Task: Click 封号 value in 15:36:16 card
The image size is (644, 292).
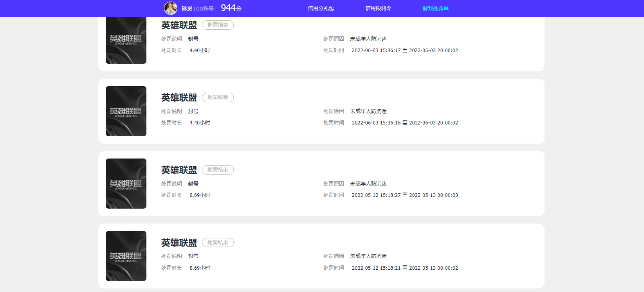Action: pyautogui.click(x=193, y=111)
